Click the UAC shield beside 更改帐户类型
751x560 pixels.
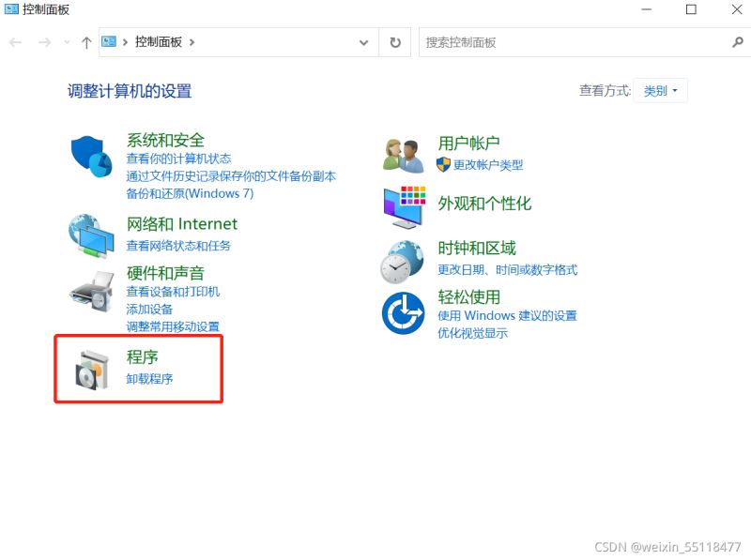443,165
